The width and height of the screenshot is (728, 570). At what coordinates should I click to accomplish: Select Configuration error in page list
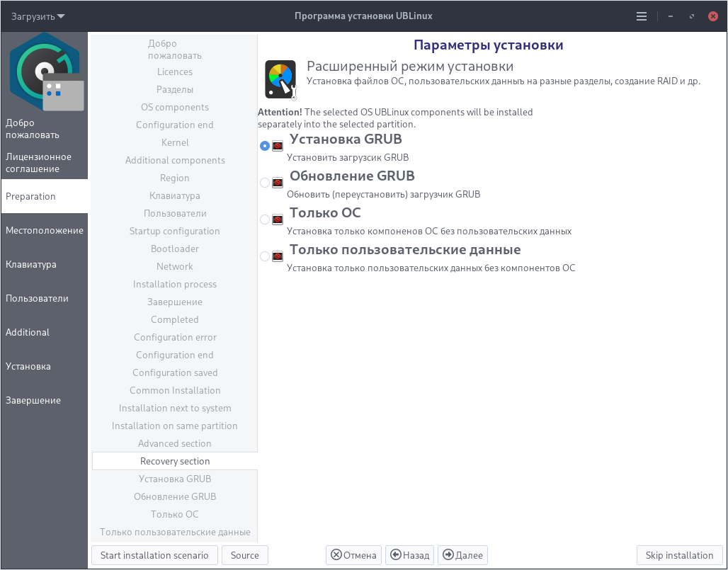175,337
